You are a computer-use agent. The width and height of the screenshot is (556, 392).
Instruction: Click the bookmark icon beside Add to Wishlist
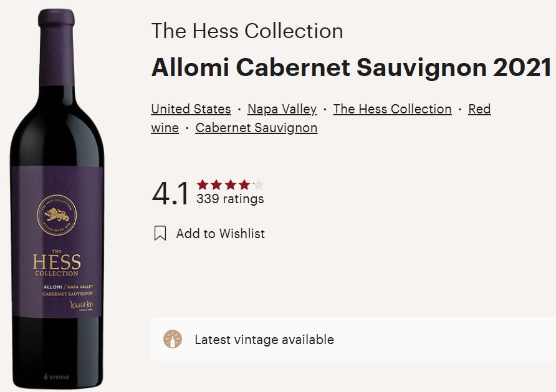point(160,234)
